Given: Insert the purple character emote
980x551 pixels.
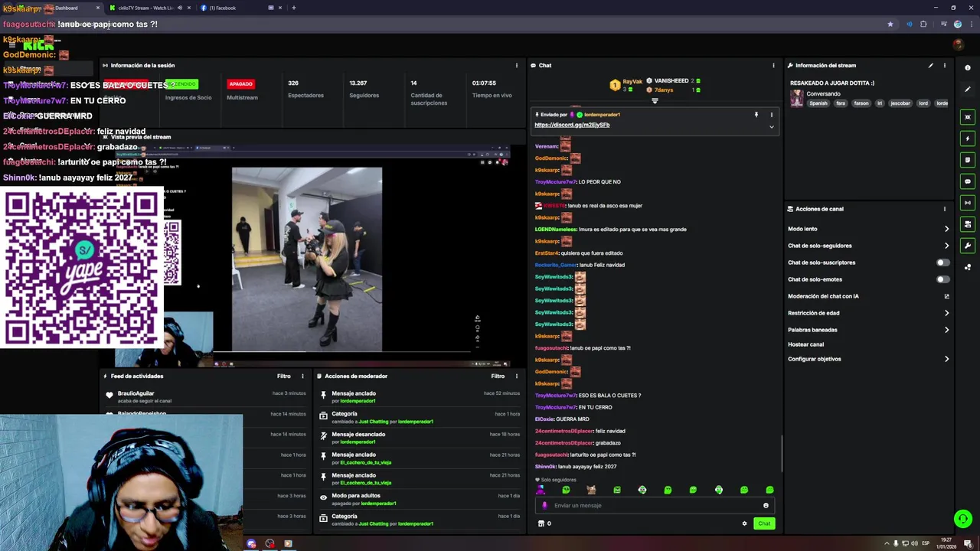Looking at the screenshot, I should pos(541,490).
